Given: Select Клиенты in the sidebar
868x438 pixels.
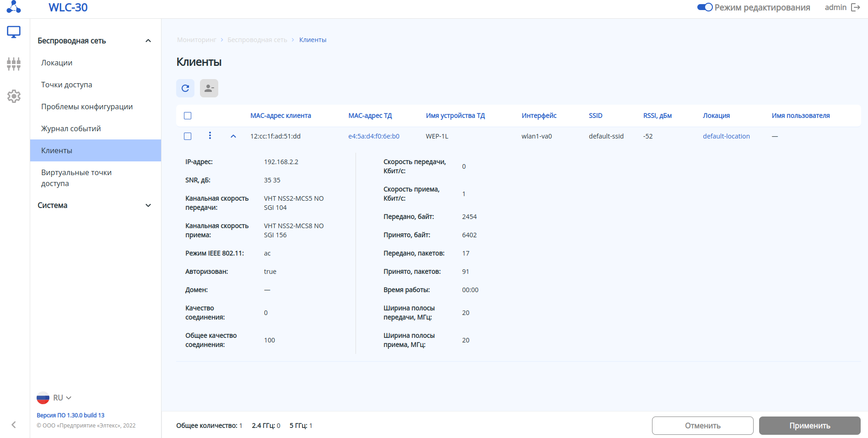Looking at the screenshot, I should point(96,150).
